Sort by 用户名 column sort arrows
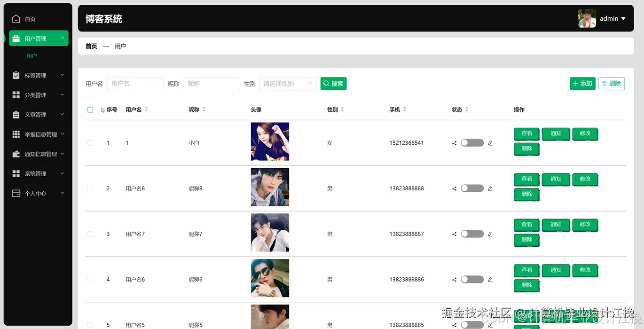 [x=146, y=110]
